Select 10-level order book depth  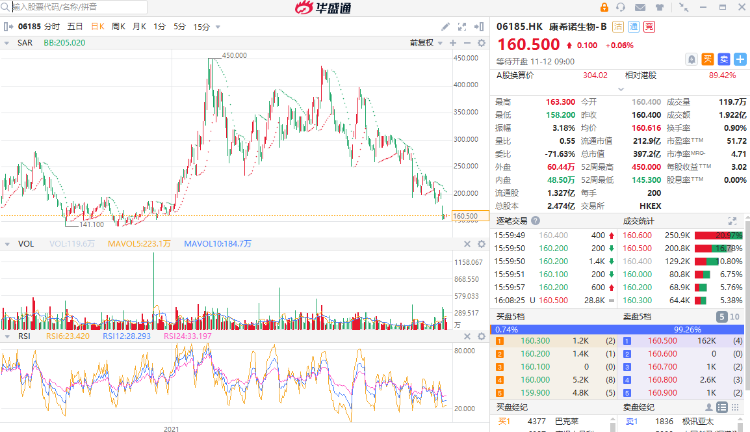click(x=735, y=316)
